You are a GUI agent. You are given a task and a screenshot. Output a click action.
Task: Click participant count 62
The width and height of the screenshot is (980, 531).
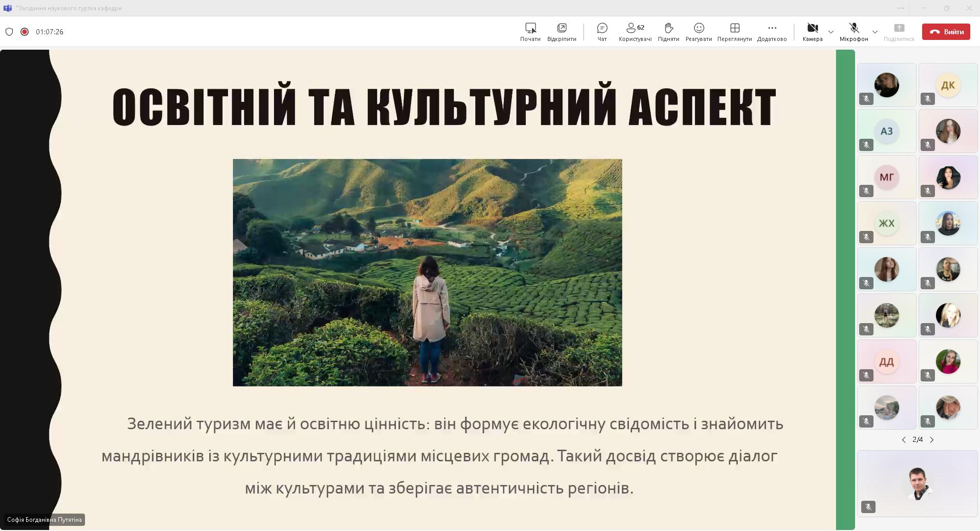coord(641,28)
